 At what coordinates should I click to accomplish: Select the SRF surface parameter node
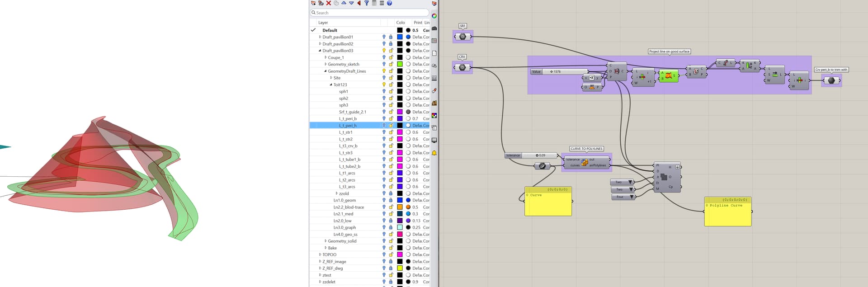tap(462, 37)
